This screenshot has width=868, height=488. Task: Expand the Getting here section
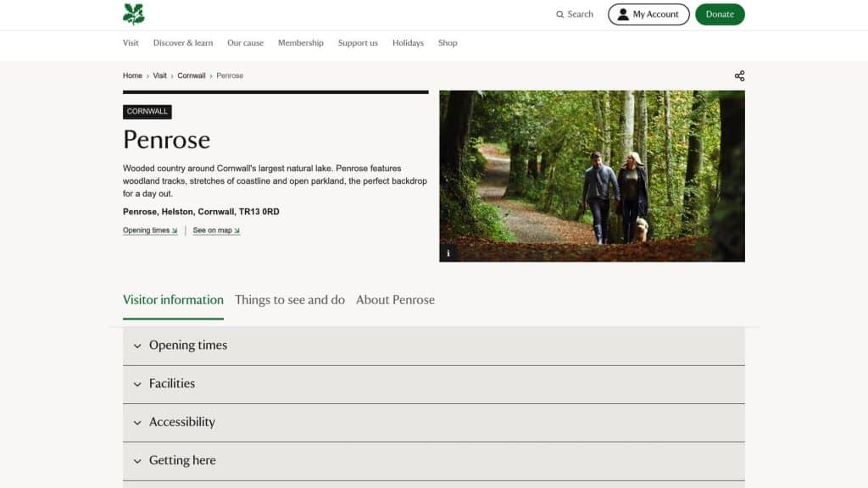(182, 460)
